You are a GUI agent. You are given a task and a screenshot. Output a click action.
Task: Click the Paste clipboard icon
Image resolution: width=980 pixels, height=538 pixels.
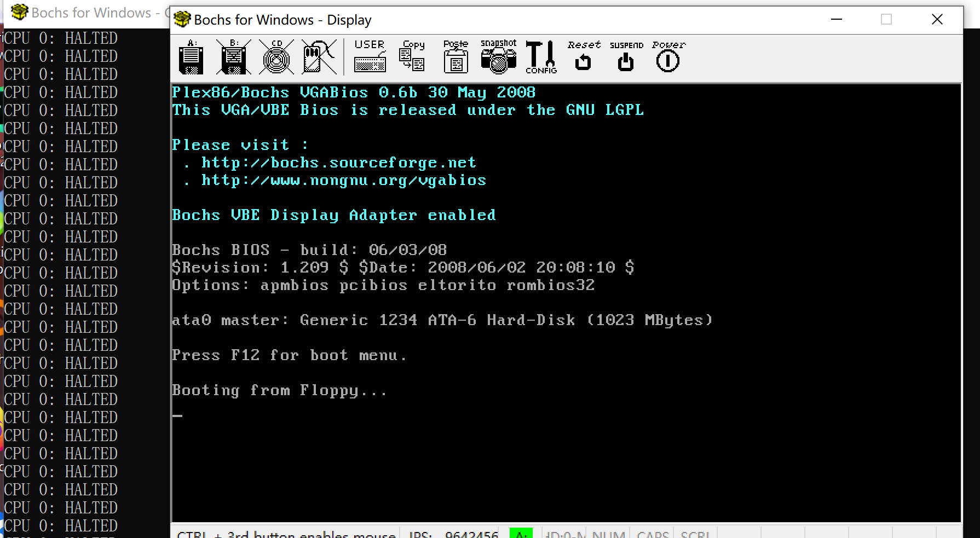(456, 56)
